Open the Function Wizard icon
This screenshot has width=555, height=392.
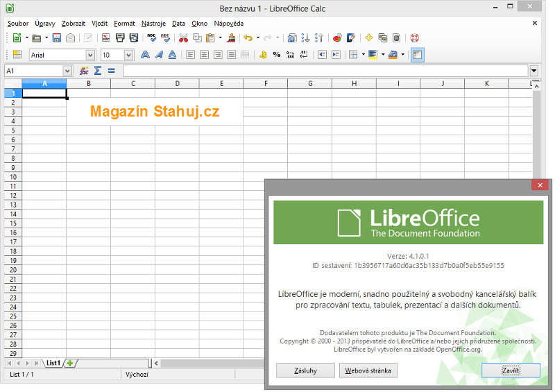pos(84,71)
